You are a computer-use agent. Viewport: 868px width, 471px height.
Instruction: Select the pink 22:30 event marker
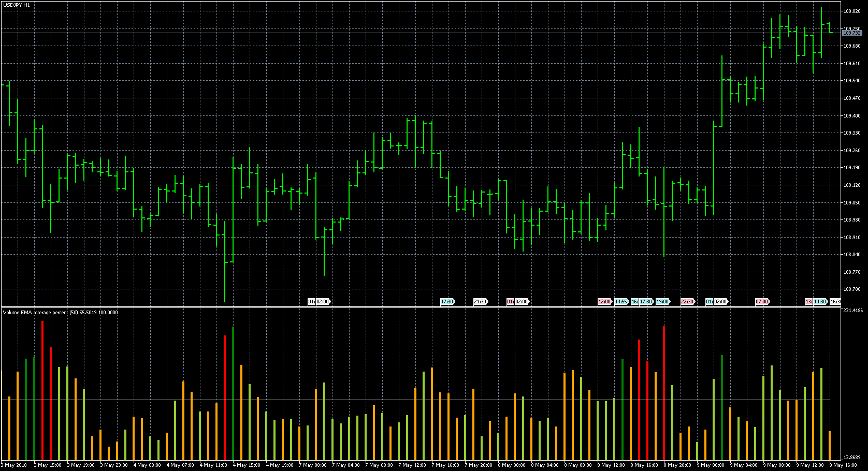687,302
